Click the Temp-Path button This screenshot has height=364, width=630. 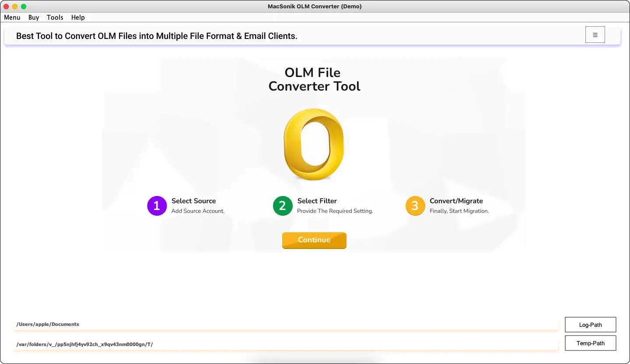pyautogui.click(x=591, y=343)
